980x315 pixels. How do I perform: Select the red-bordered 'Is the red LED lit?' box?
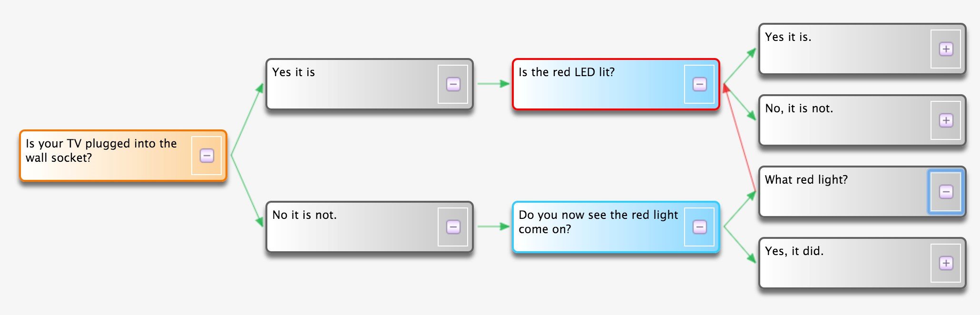pos(616,84)
